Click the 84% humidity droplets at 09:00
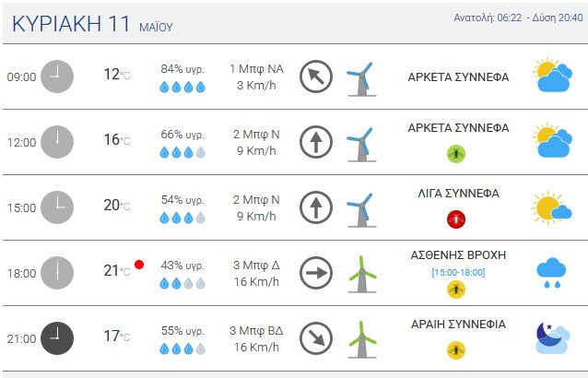 [x=182, y=87]
